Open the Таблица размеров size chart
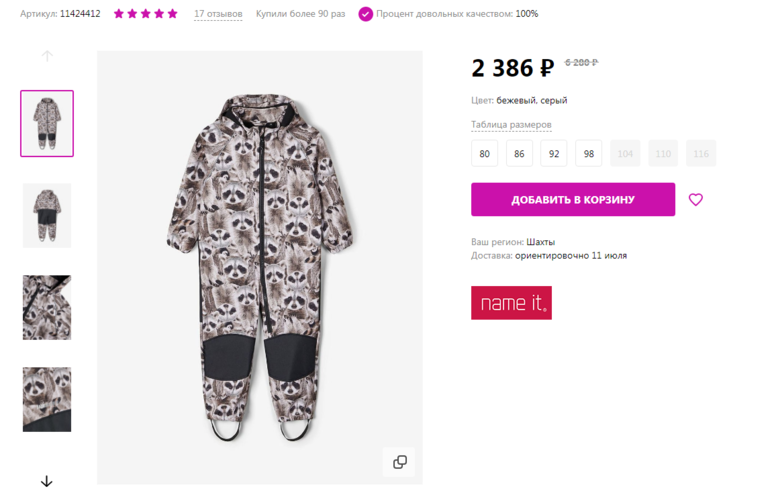770x503 pixels. click(511, 125)
